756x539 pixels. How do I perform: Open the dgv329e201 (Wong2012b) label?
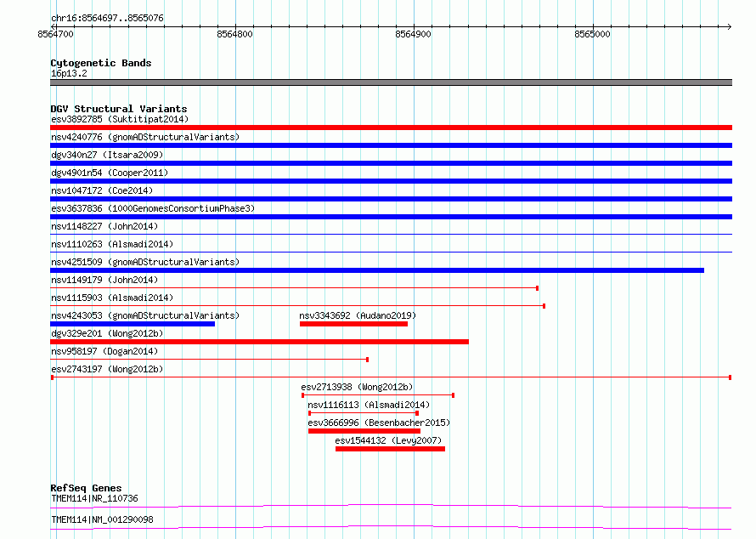[x=107, y=333]
